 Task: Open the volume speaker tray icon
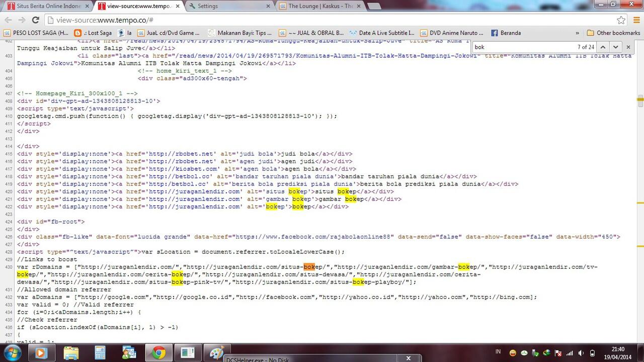(580, 353)
